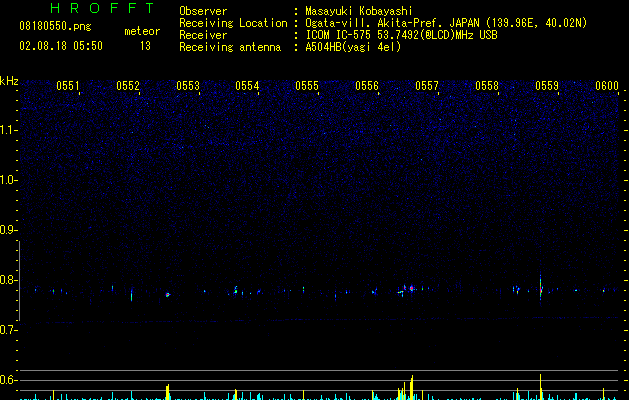Click the 0553 time marker
Viewport: 629px width, 400px height.
187,86
